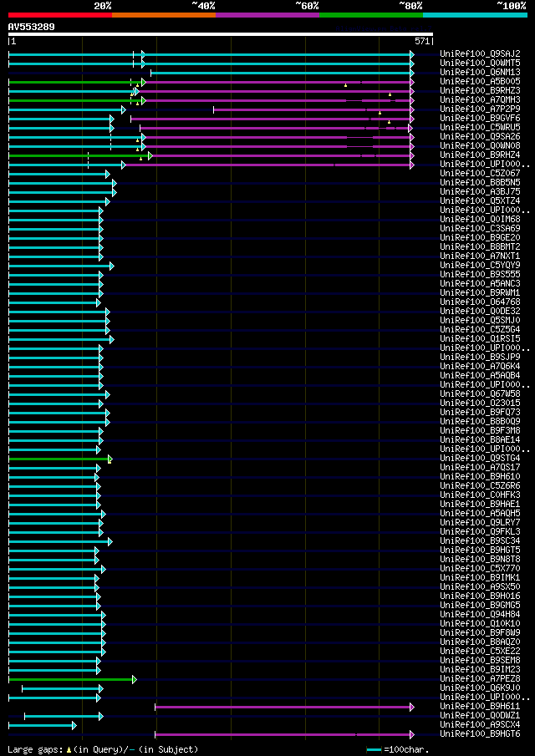Click the UniRef100_A3BJ75 entry
The image size is (535, 756).
click(481, 191)
